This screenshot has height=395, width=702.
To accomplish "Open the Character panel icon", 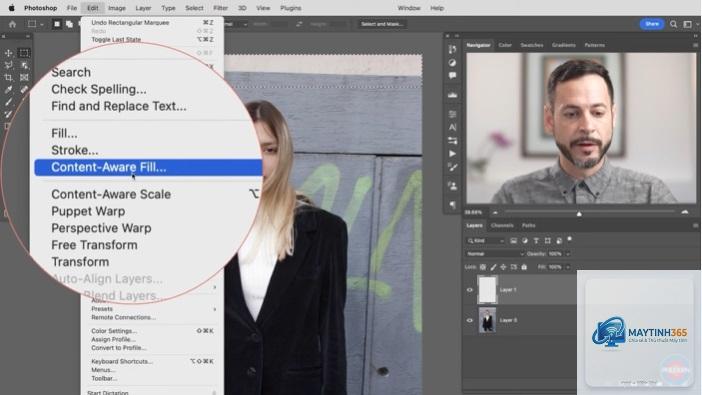I will (452, 128).
